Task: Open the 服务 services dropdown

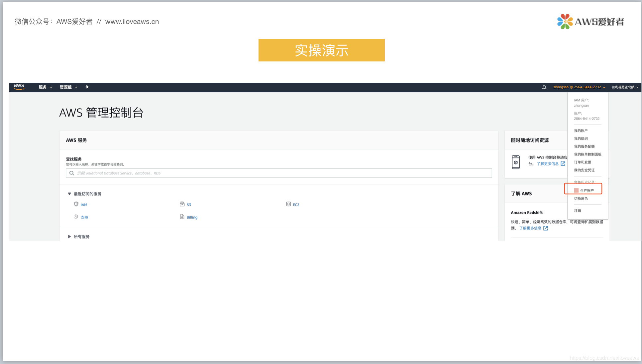Action: click(46, 87)
